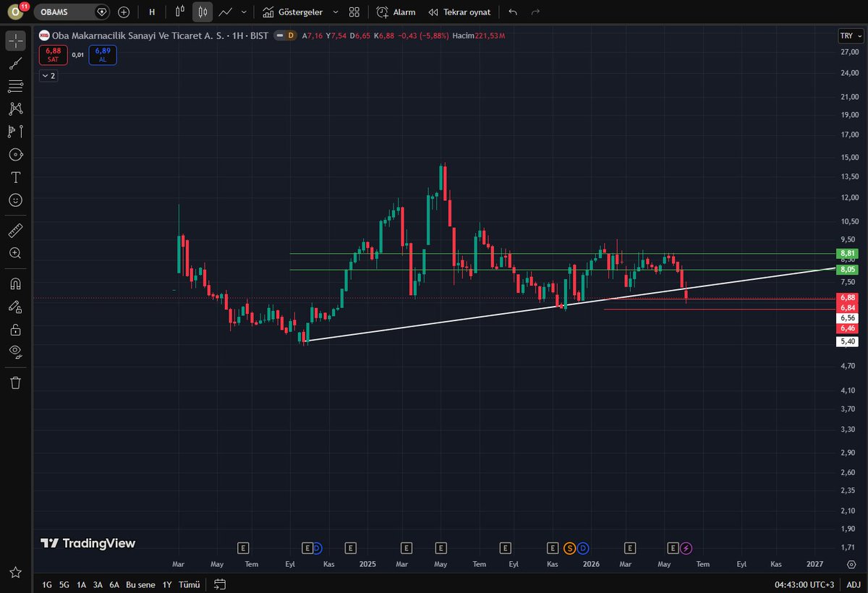Open favorites star at sidebar bottom
This screenshot has width=868, height=593.
tap(15, 572)
